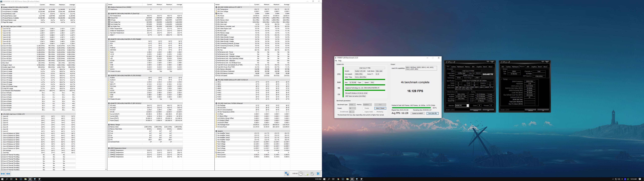Open the Preset 4k dropdown
This screenshot has height=181, width=644.
click(352, 108)
